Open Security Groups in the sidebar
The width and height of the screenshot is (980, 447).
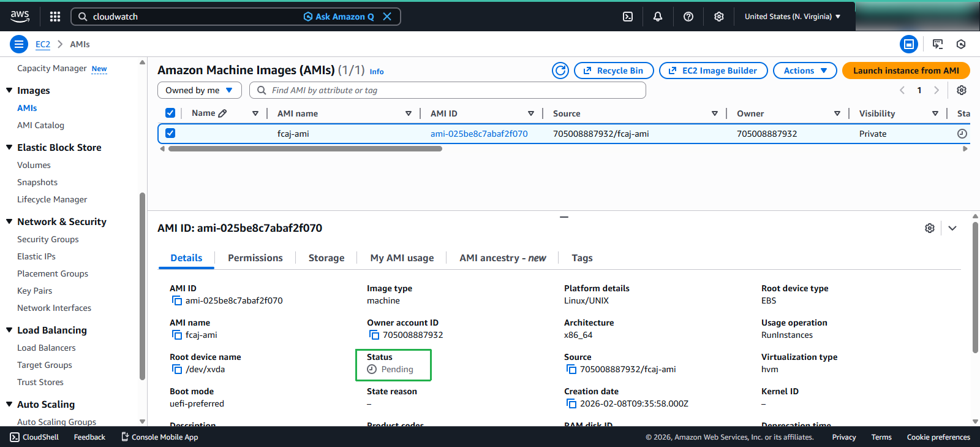[x=48, y=239]
